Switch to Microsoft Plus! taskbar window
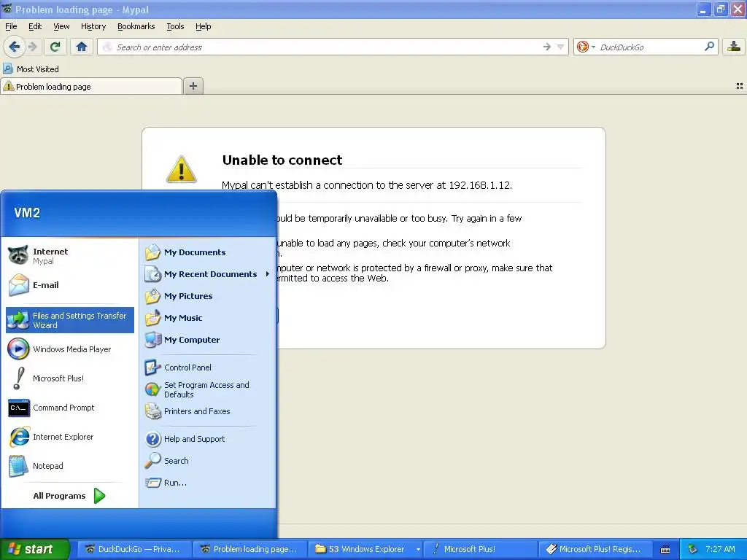Image resolution: width=747 pixels, height=560 pixels. coord(481,549)
